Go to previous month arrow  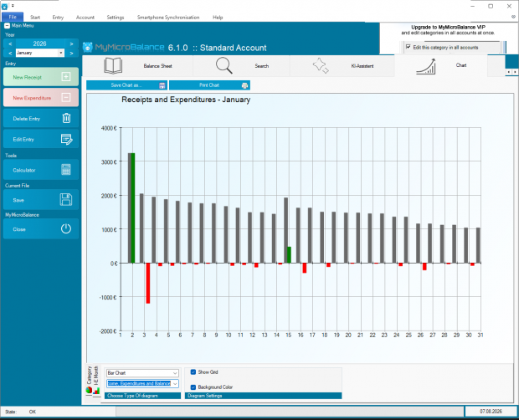(10, 53)
